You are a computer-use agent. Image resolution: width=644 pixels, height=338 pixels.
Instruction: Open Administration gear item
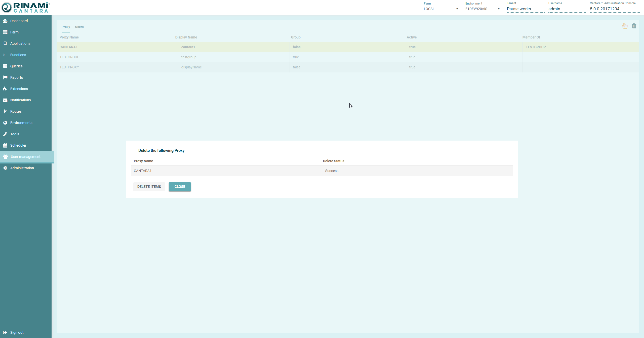pyautogui.click(x=22, y=168)
